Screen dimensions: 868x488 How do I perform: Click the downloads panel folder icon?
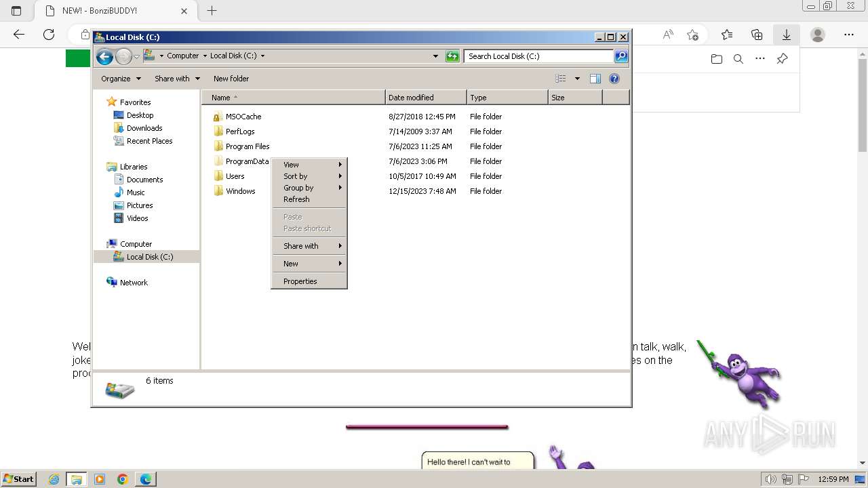717,59
